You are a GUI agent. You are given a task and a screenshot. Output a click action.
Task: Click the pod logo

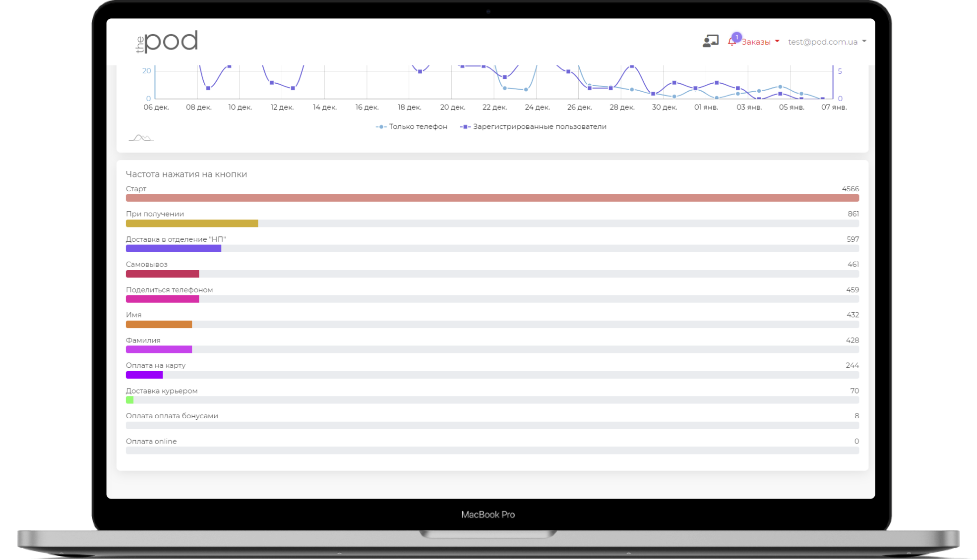pyautogui.click(x=167, y=42)
